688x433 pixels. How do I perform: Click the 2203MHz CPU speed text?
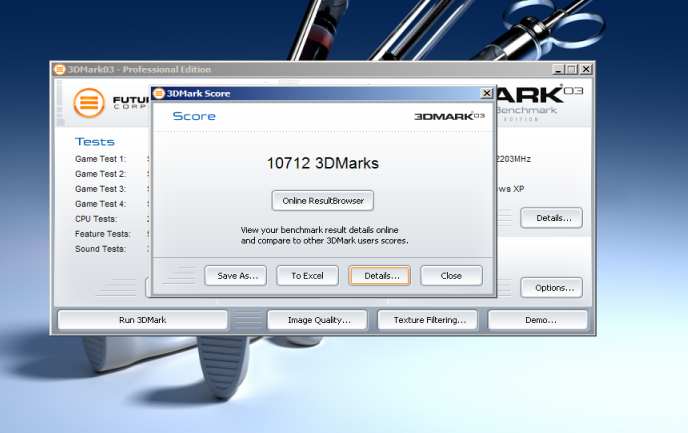point(513,159)
